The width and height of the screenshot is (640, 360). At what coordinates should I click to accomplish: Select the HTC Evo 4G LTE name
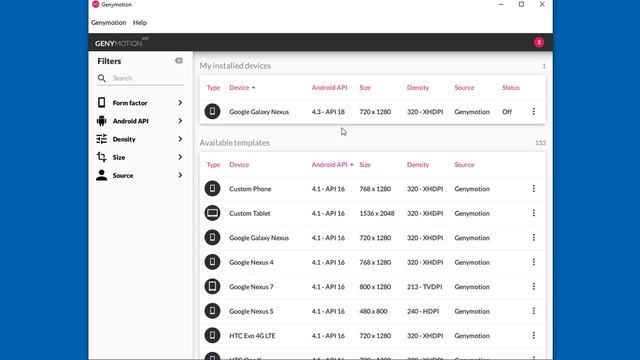tap(252, 336)
